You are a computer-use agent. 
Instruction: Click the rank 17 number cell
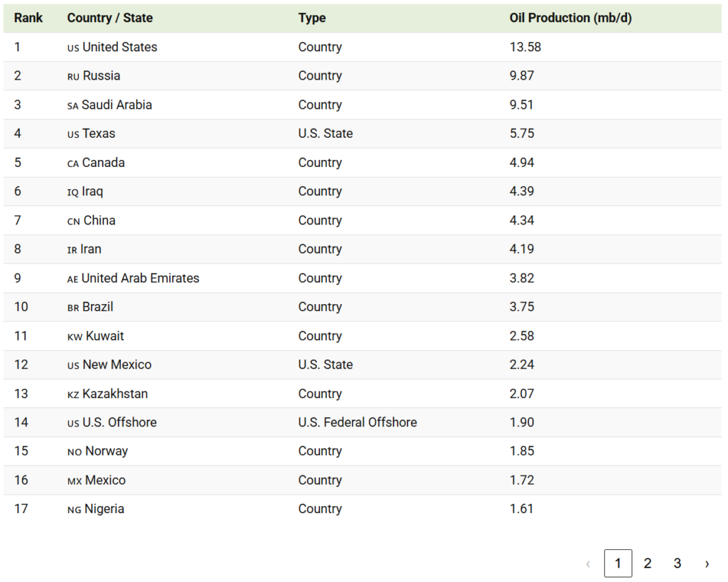(x=21, y=509)
